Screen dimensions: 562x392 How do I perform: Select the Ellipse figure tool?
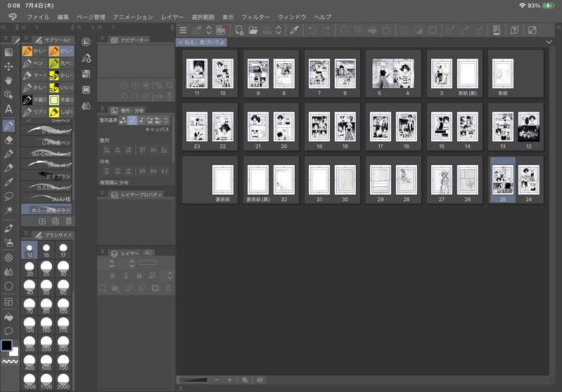8,286
